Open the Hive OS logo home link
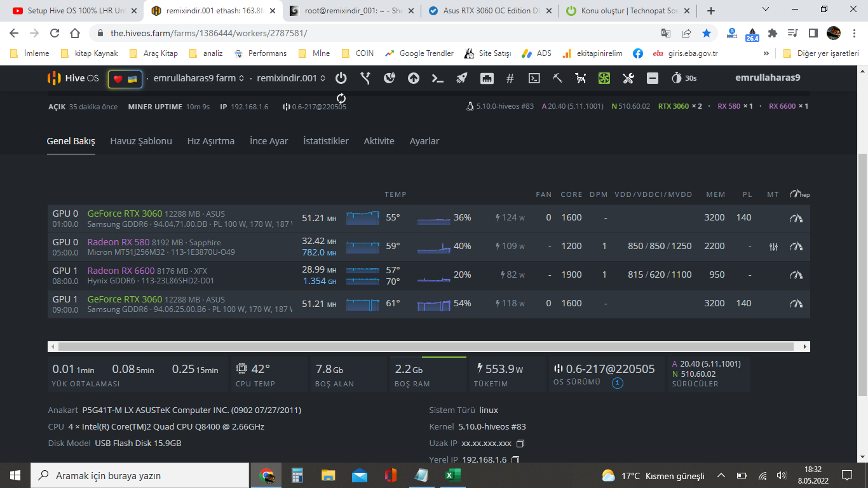This screenshot has height=488, width=868. pyautogui.click(x=73, y=78)
